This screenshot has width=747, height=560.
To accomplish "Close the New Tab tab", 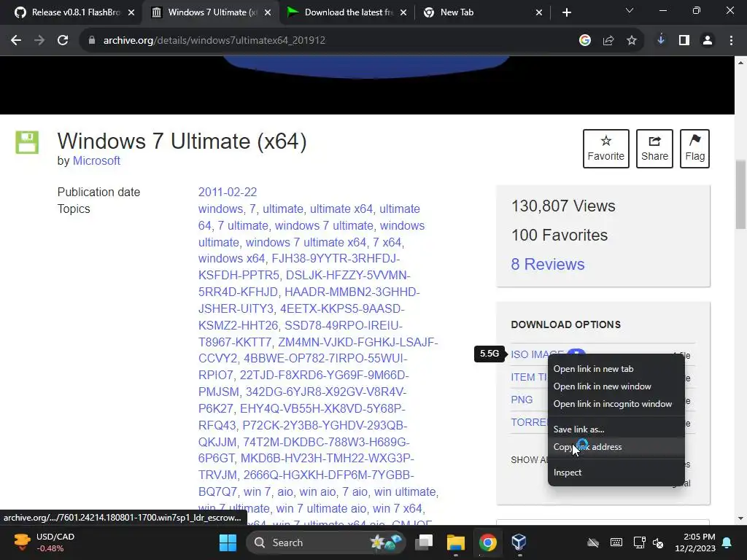I will point(539,12).
